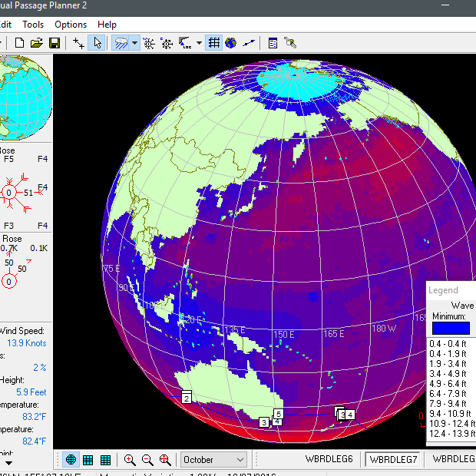Open the Options menu
This screenshot has width=476, height=476.
coord(71,25)
